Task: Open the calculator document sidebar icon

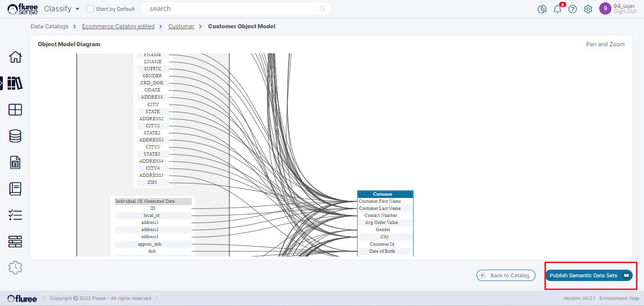Action: pyautogui.click(x=15, y=163)
